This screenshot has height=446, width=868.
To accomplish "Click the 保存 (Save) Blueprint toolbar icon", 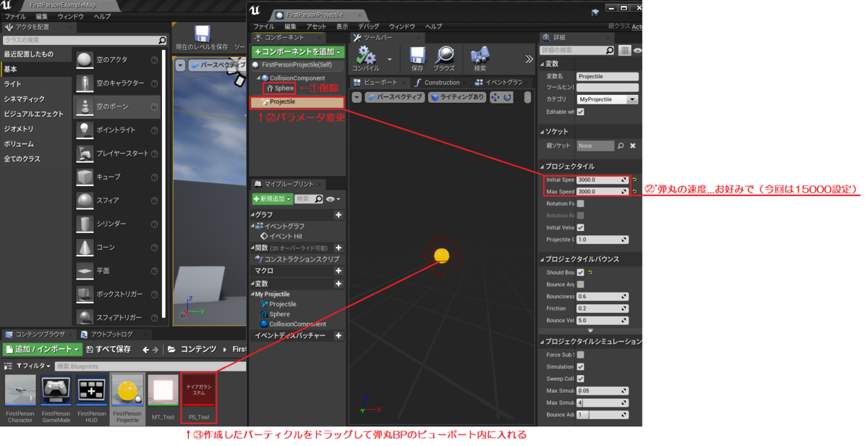I will click(417, 56).
